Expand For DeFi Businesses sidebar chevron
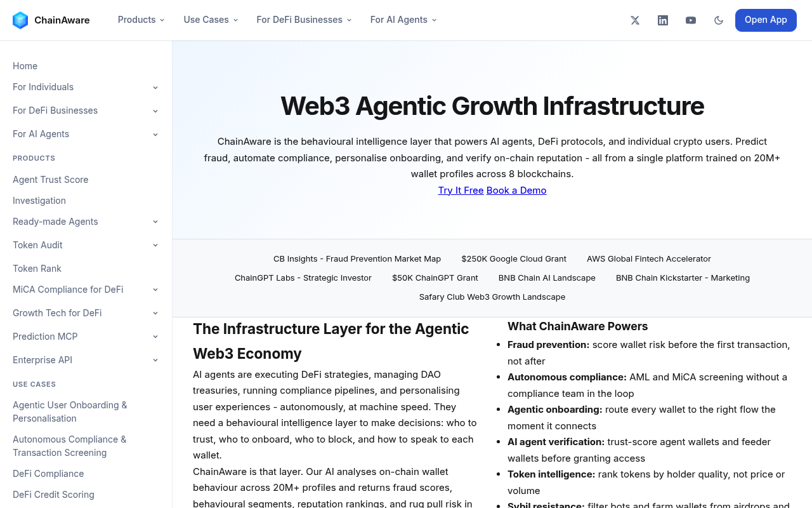The height and width of the screenshot is (508, 812). pos(155,111)
